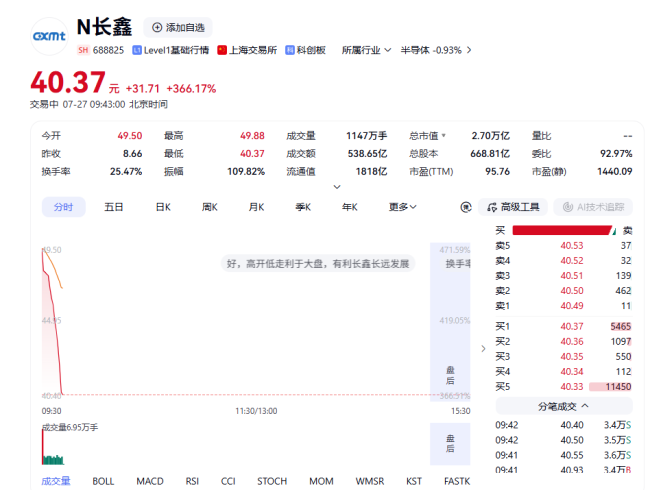
Task: Expand more quote details chevron
Action: 337,187
